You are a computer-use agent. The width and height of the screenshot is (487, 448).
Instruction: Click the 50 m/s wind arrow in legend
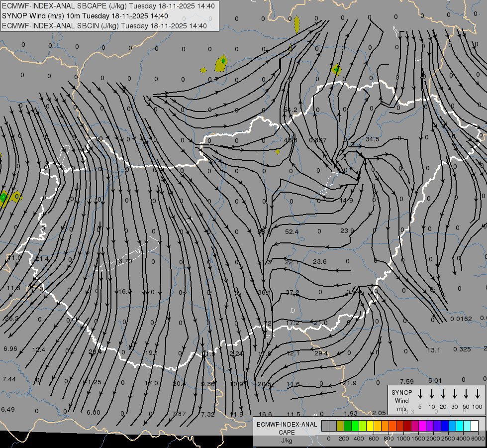point(466,394)
